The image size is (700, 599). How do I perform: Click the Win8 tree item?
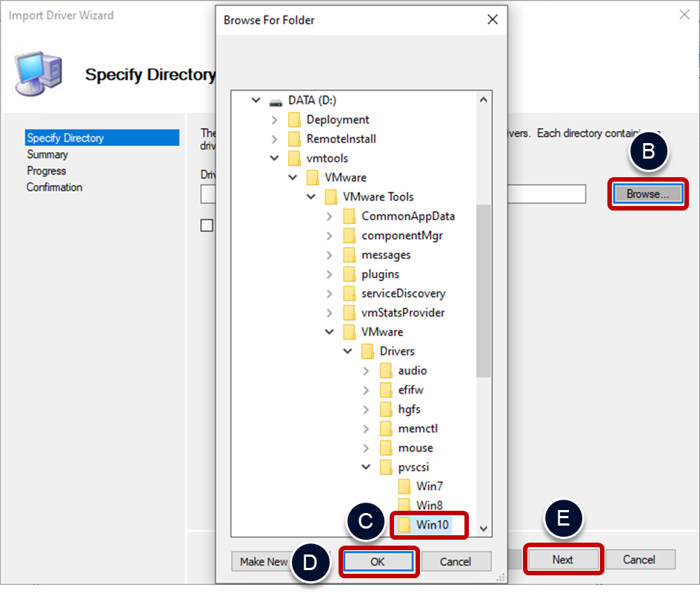pos(429,506)
